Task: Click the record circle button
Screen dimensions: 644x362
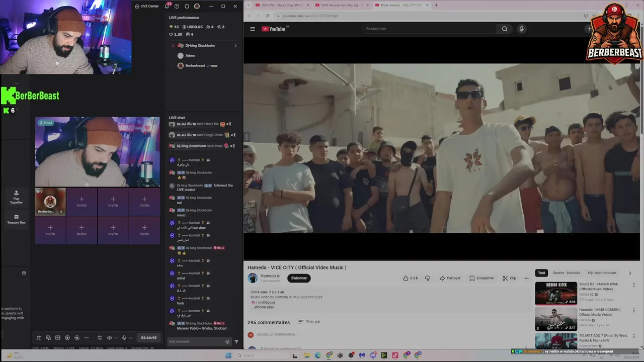Action: pyautogui.click(x=67, y=338)
